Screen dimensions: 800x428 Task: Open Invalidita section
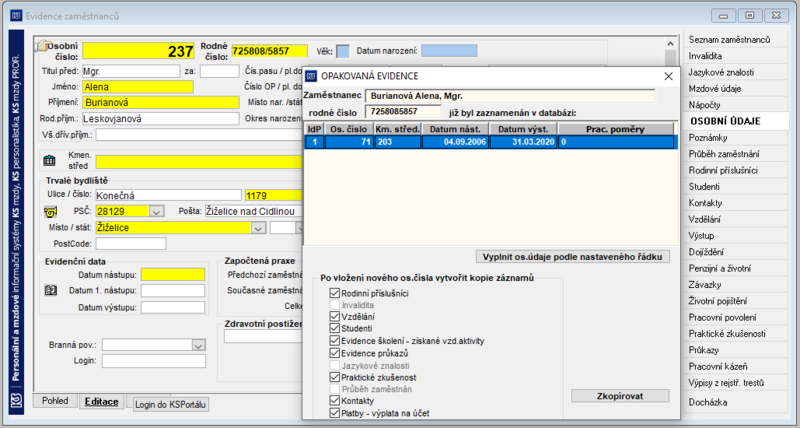[705, 56]
